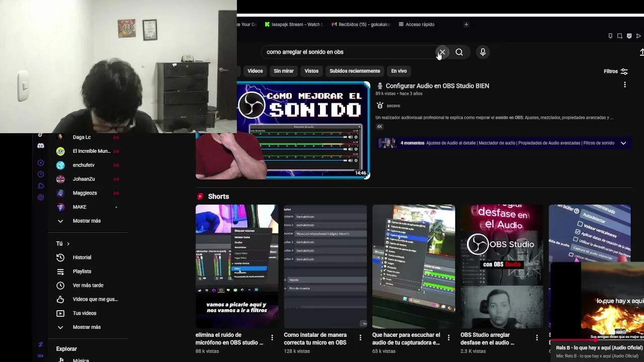Open more options for Configurar Audio video
Screen dimensions: 644x362
pyautogui.click(x=625, y=85)
